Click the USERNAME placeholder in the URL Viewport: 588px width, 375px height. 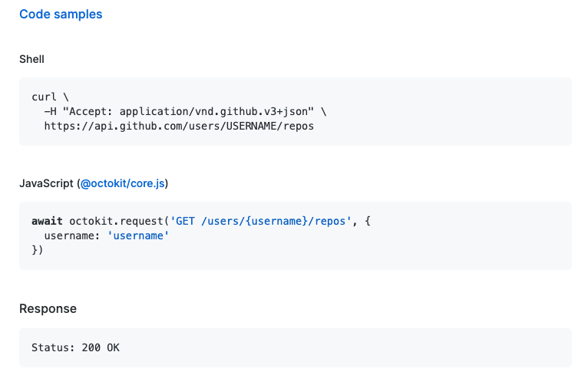pyautogui.click(x=251, y=127)
